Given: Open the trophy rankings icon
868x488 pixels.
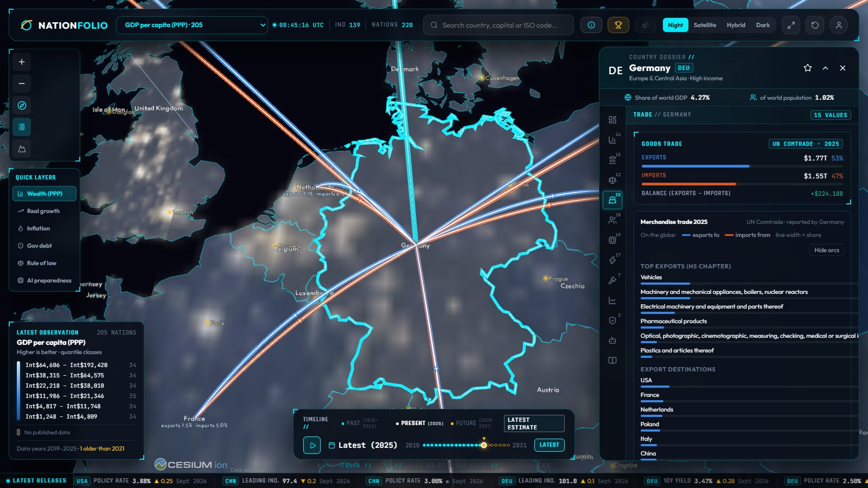Looking at the screenshot, I should (x=618, y=25).
